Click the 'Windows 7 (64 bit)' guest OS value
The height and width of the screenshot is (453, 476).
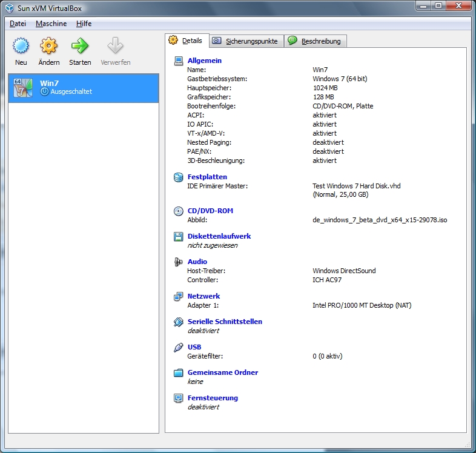point(340,79)
